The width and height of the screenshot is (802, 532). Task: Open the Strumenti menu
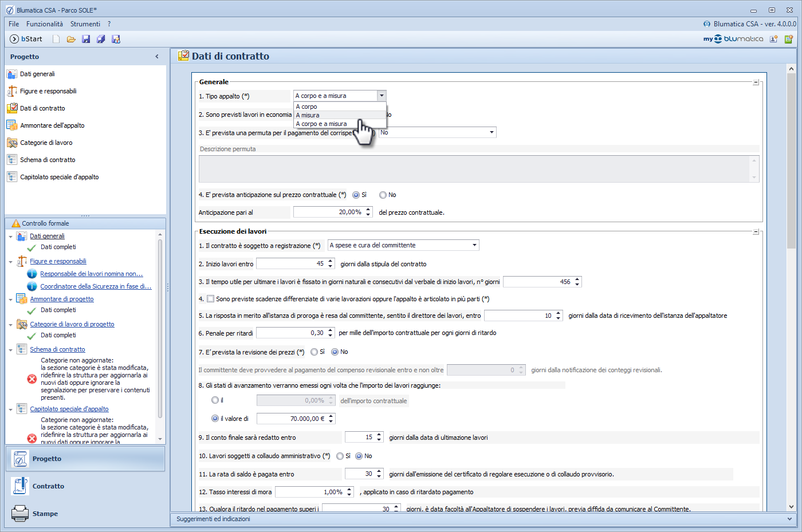(85, 24)
